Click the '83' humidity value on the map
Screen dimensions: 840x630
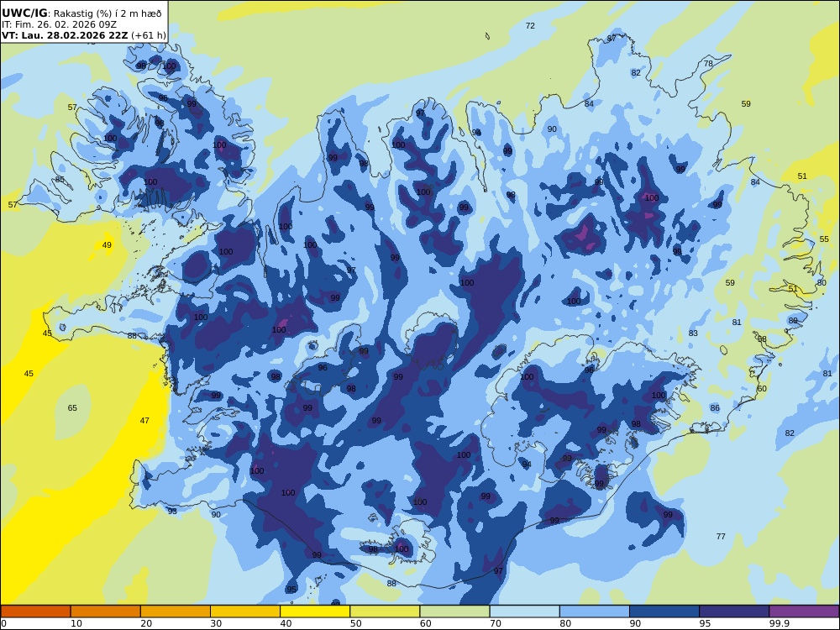tap(693, 333)
